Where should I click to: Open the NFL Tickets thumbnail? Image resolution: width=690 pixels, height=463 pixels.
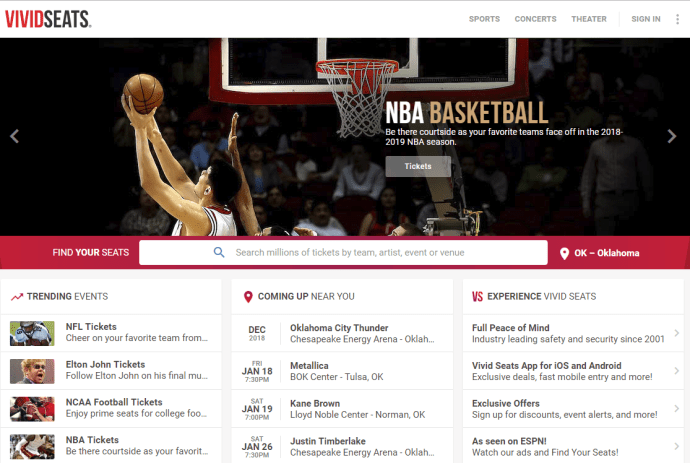(32, 333)
